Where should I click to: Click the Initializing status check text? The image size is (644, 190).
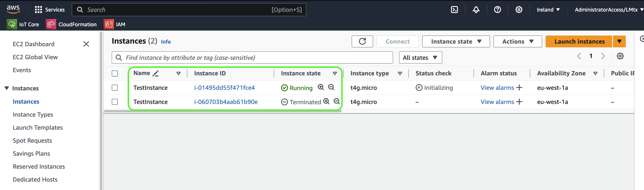[x=438, y=87]
